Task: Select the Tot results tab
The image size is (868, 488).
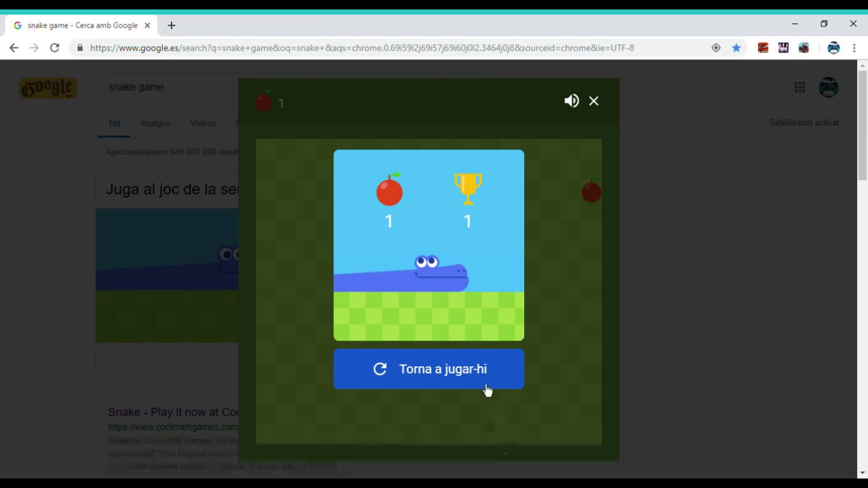Action: coord(114,123)
